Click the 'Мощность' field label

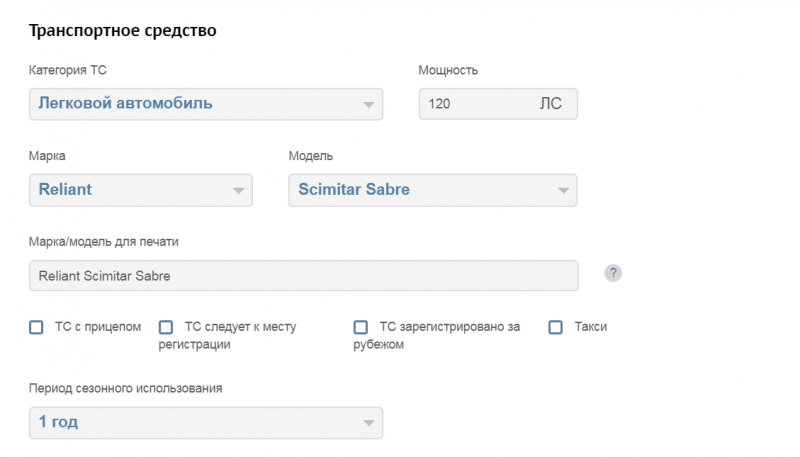[x=448, y=70]
